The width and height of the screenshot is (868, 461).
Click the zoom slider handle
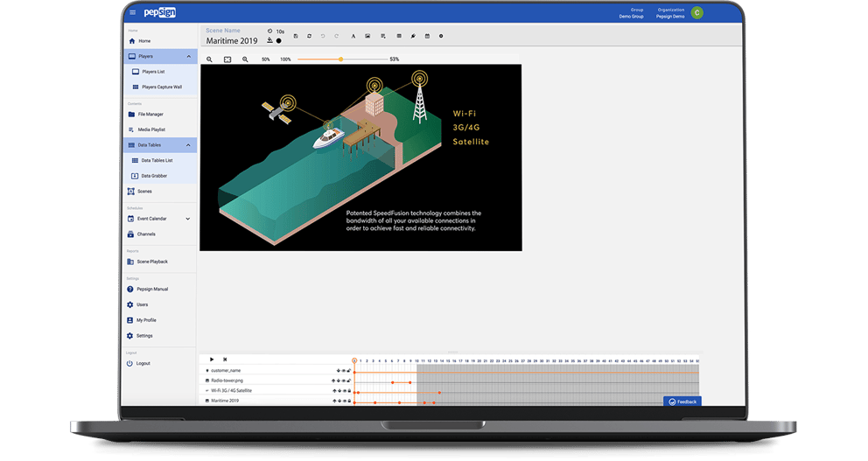[x=340, y=59]
